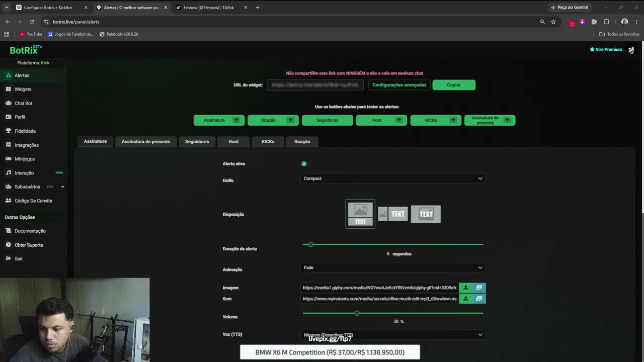
Task: Open Jogos de Futebol bookmark
Action: click(71, 34)
